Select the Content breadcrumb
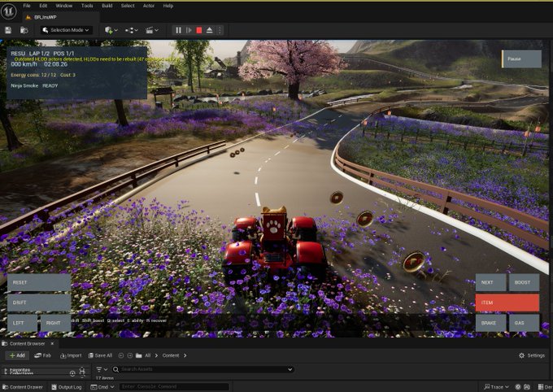The width and height of the screenshot is (553, 392). [171, 355]
